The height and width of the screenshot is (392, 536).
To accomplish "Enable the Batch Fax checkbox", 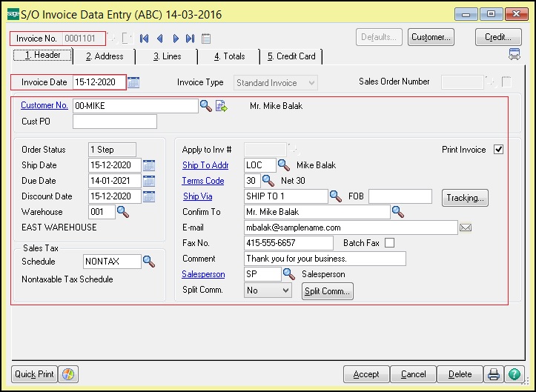I will coord(389,243).
